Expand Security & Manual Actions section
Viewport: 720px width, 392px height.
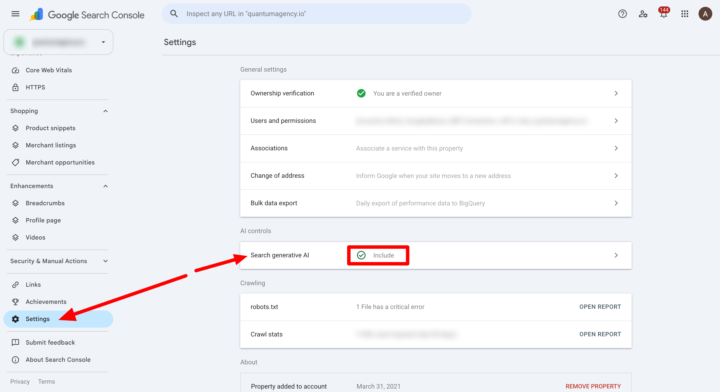click(105, 261)
